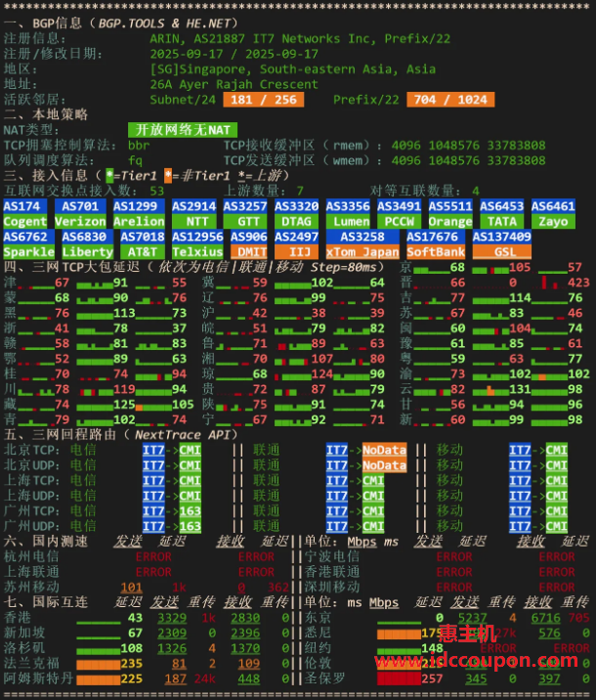This screenshot has width=596, height=700.
Task: Click the red latency bar for 圣保罗
Action: point(399,679)
